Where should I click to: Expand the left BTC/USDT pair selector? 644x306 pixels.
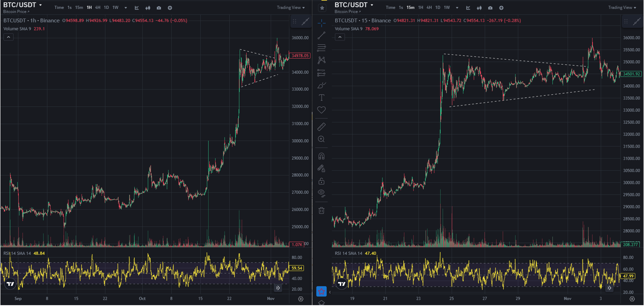click(40, 5)
